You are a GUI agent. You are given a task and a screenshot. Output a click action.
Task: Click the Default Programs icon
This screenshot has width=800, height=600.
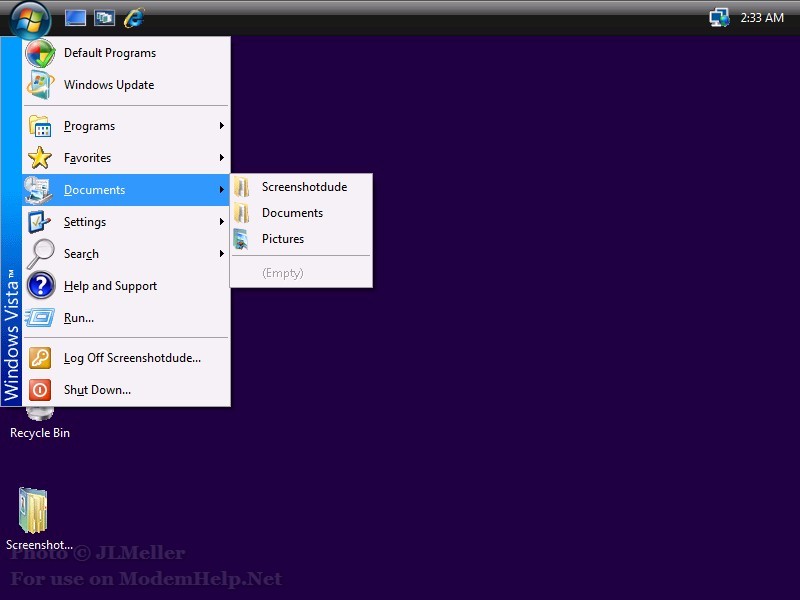pos(40,53)
